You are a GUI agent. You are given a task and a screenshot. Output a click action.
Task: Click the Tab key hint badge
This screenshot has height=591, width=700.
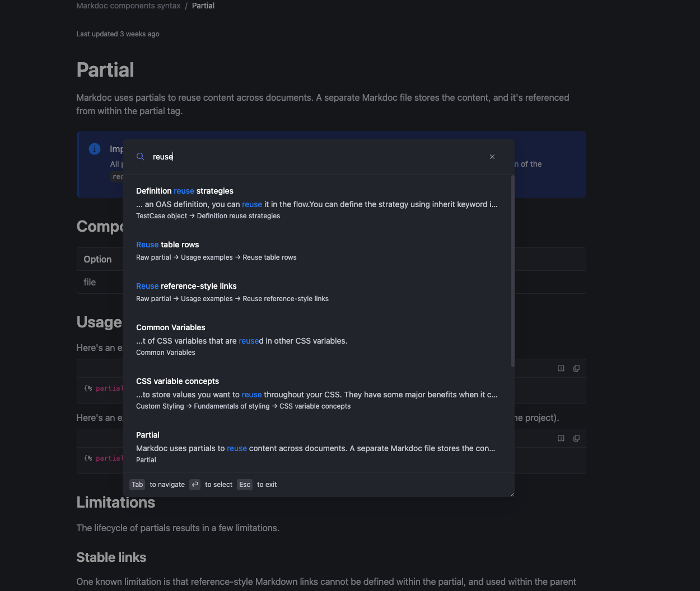(x=137, y=485)
